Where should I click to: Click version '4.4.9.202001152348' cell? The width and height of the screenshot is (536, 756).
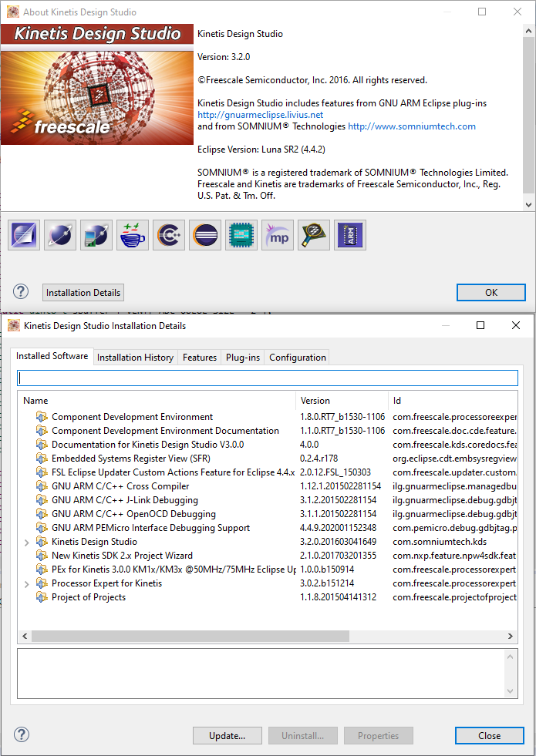point(338,527)
